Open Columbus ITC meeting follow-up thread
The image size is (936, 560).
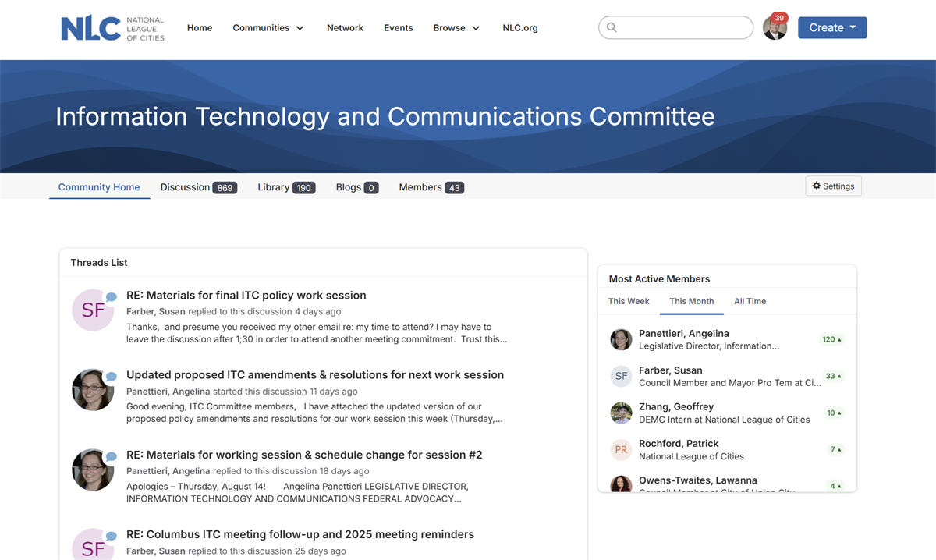300,534
